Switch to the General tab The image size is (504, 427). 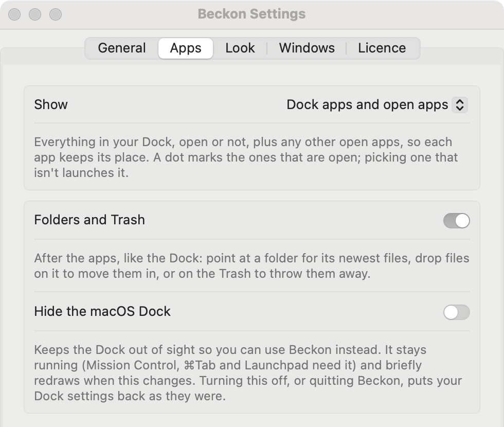click(x=122, y=48)
